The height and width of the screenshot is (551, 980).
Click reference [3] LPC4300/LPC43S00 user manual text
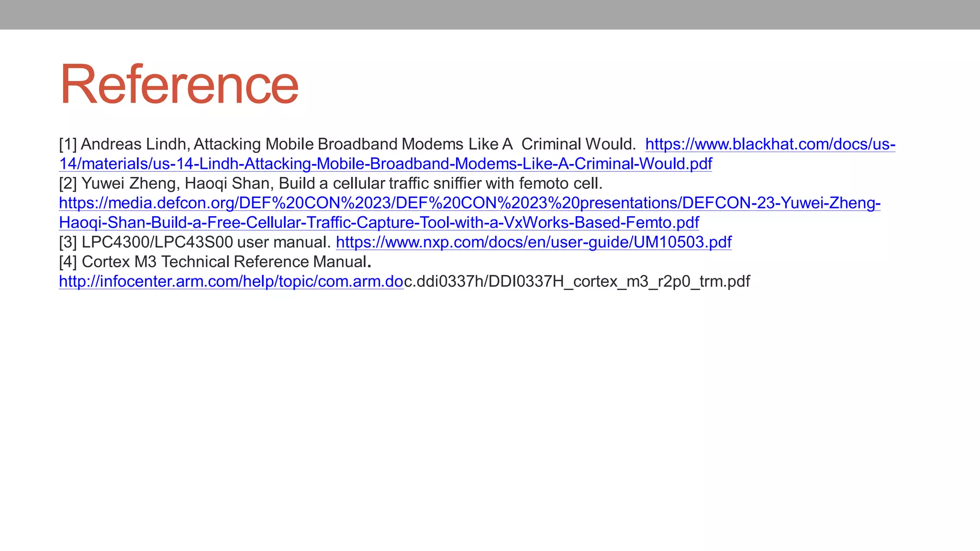pos(195,242)
